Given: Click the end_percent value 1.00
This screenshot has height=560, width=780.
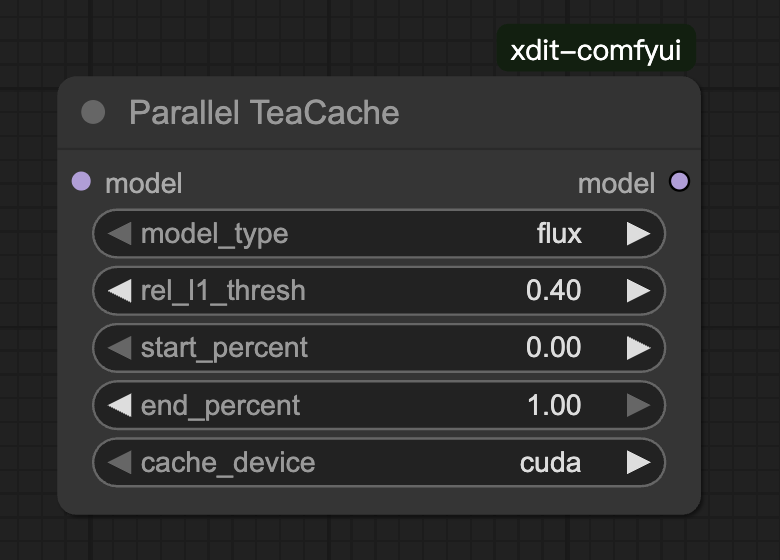Looking at the screenshot, I should (x=553, y=405).
